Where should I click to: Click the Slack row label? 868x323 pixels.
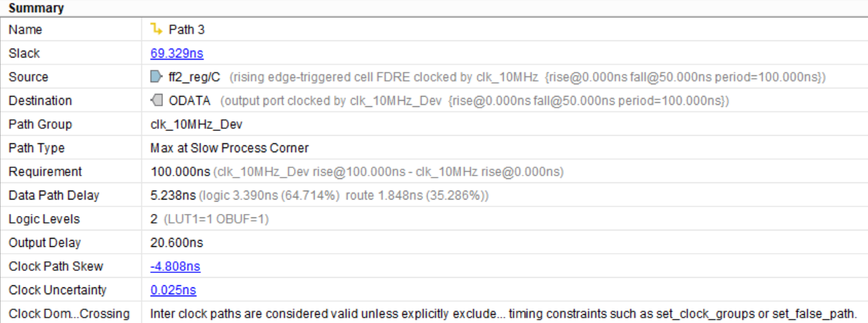(x=24, y=53)
